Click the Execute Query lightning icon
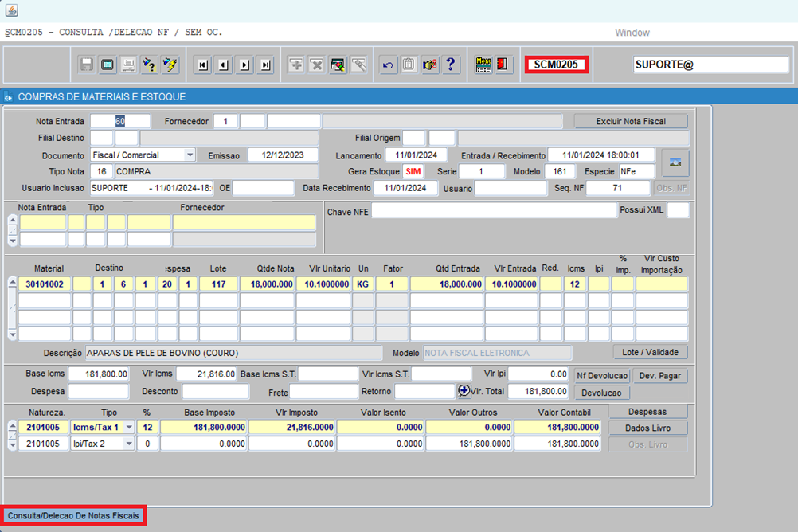Viewport: 798px width, 532px height. tap(170, 65)
